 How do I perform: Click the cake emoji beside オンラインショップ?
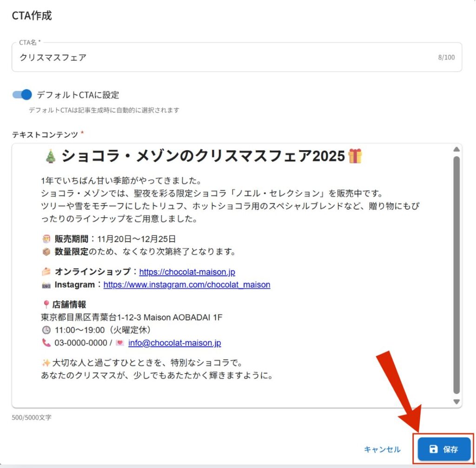[46, 272]
